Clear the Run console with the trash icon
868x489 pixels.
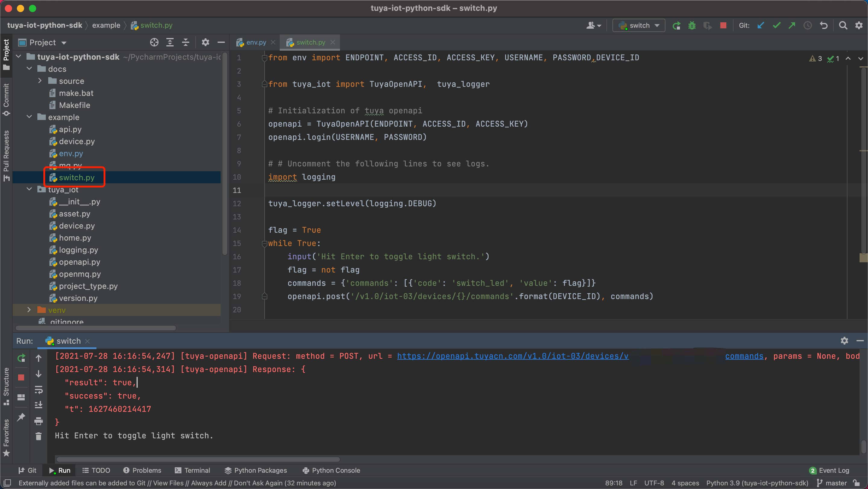pos(39,436)
